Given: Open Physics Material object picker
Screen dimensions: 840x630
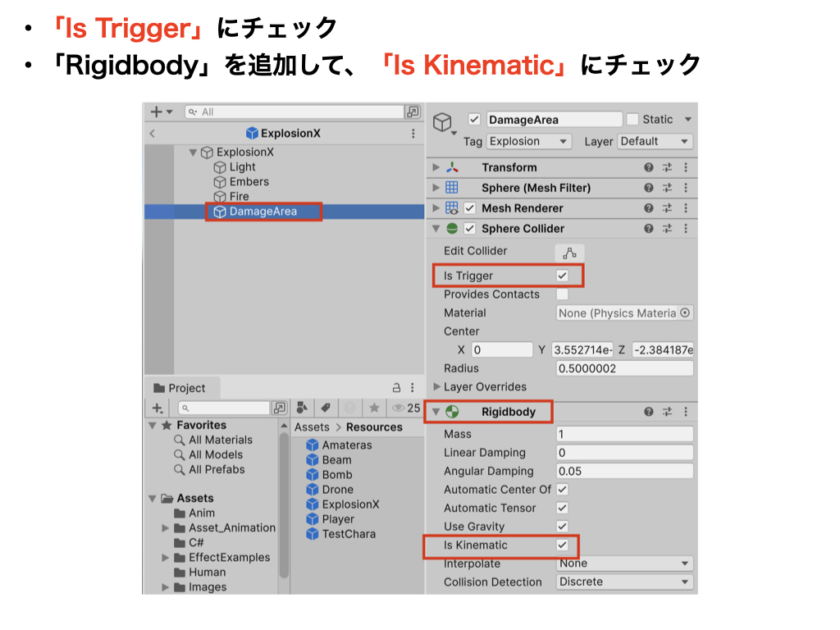Looking at the screenshot, I should coord(685,313).
